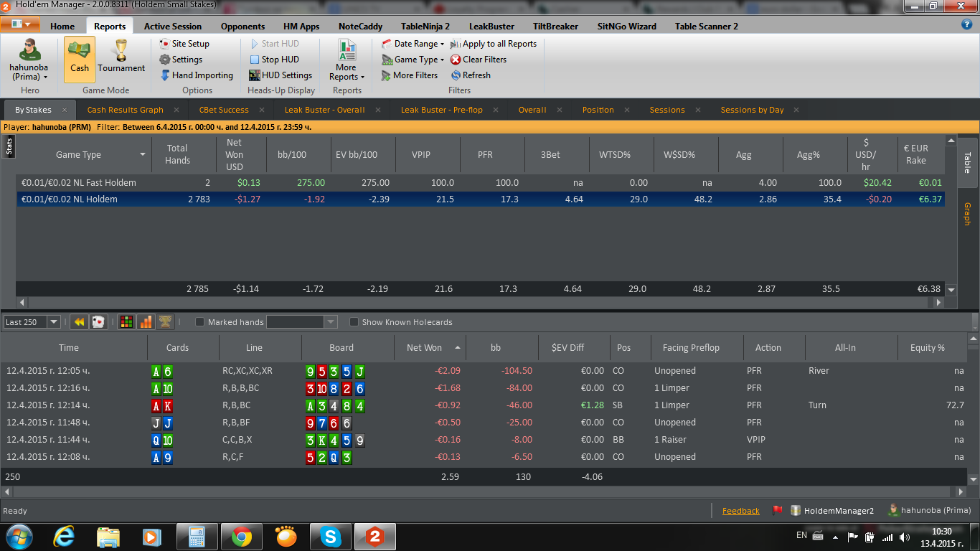Click the Feedback link
980x551 pixels.
(x=741, y=511)
